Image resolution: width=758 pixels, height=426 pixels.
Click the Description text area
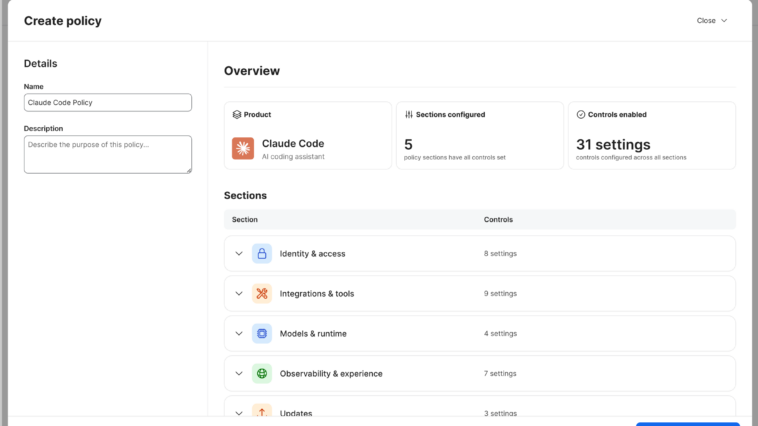click(x=108, y=154)
